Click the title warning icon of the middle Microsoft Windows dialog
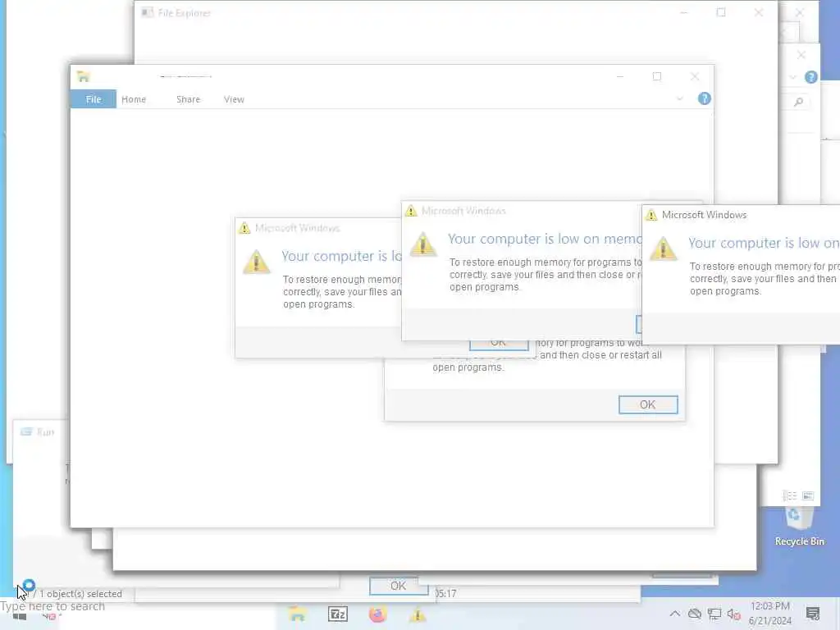The image size is (840, 630). [411, 211]
